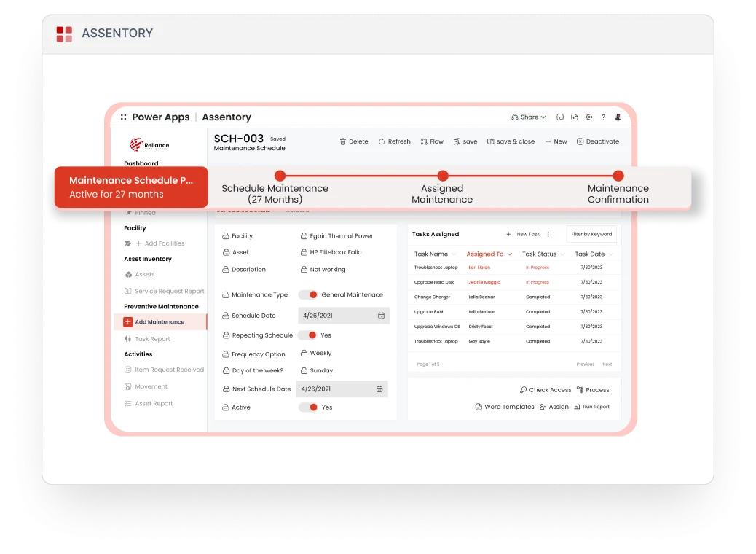Click the gear settings icon in header
The image size is (756, 554).
(x=588, y=117)
